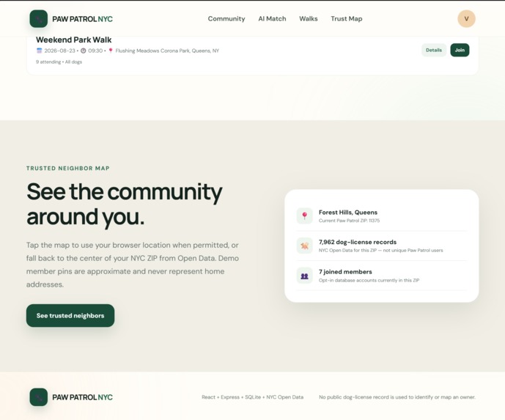Click the clock icon next to 09:30
The width and height of the screenshot is (505, 420).
pos(83,51)
